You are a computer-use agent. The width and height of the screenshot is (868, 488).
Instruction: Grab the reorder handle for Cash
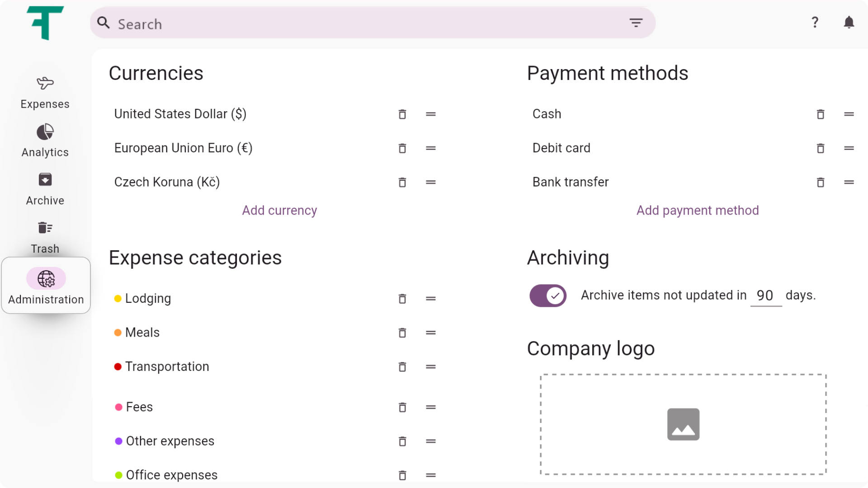849,114
